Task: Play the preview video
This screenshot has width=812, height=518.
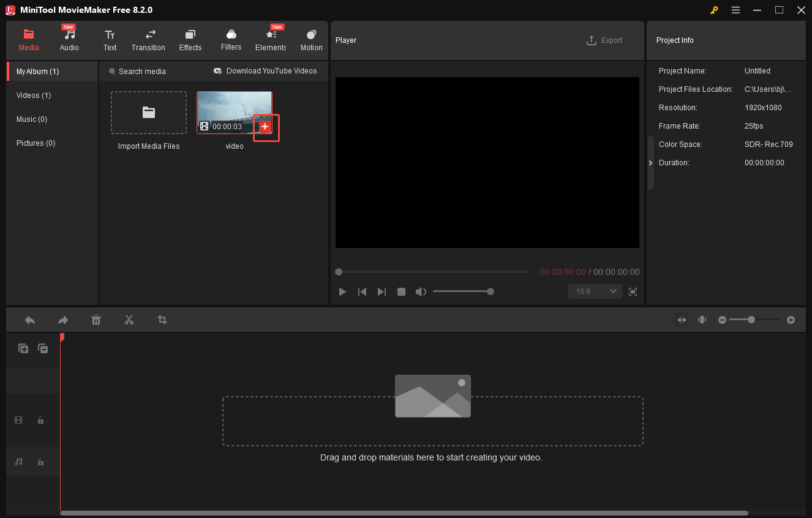Action: pos(343,291)
